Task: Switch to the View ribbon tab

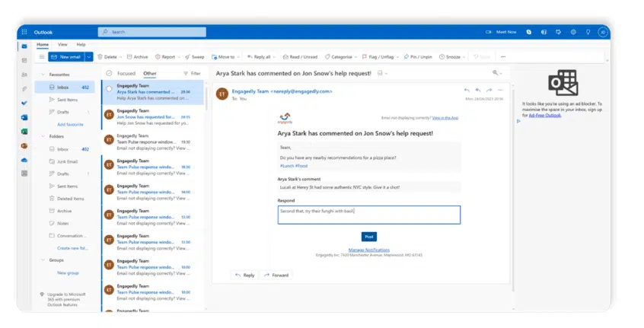Action: click(62, 44)
